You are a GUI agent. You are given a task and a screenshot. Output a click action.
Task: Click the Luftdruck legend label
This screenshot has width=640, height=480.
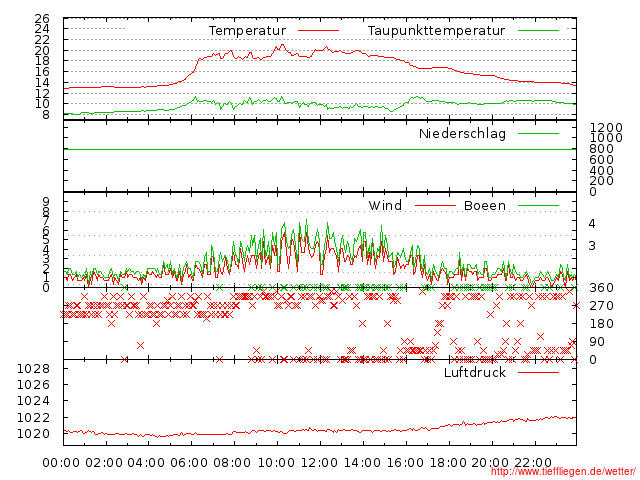point(475,372)
